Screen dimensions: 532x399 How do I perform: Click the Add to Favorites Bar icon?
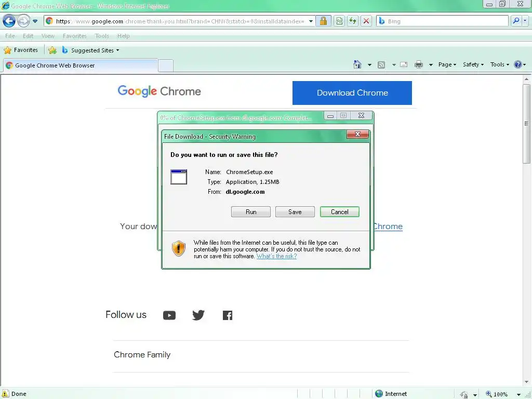click(52, 50)
